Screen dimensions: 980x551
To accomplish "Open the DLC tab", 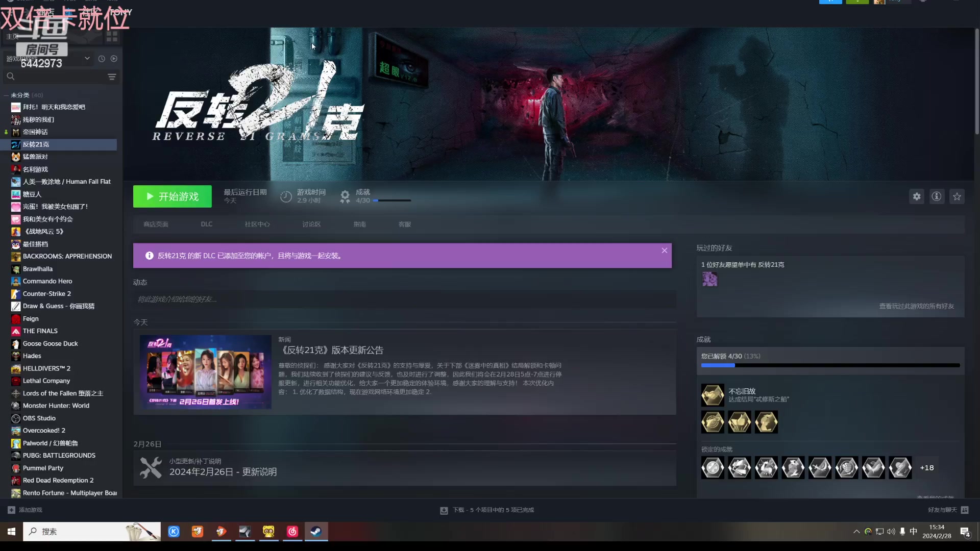I will [207, 224].
